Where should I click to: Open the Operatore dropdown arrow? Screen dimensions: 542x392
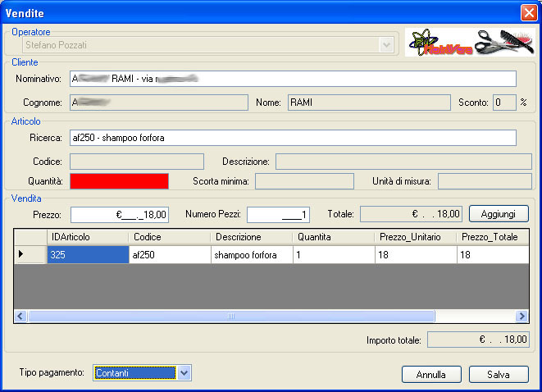386,45
